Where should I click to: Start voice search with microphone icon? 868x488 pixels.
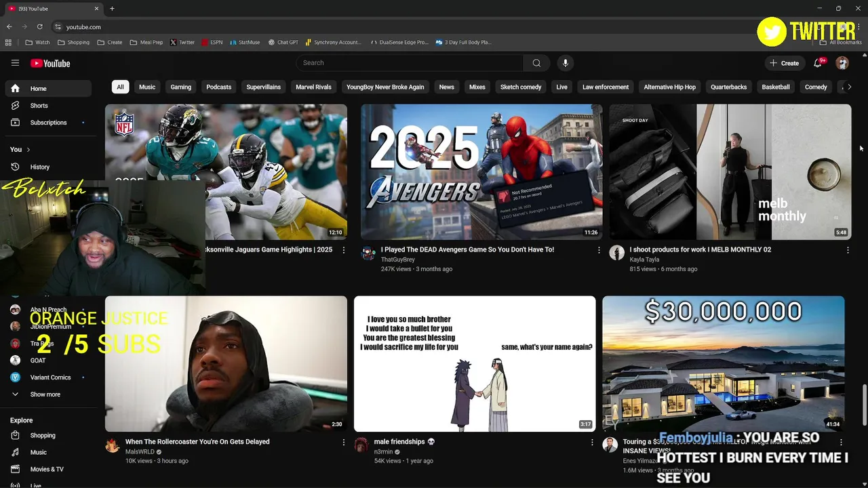pyautogui.click(x=566, y=63)
